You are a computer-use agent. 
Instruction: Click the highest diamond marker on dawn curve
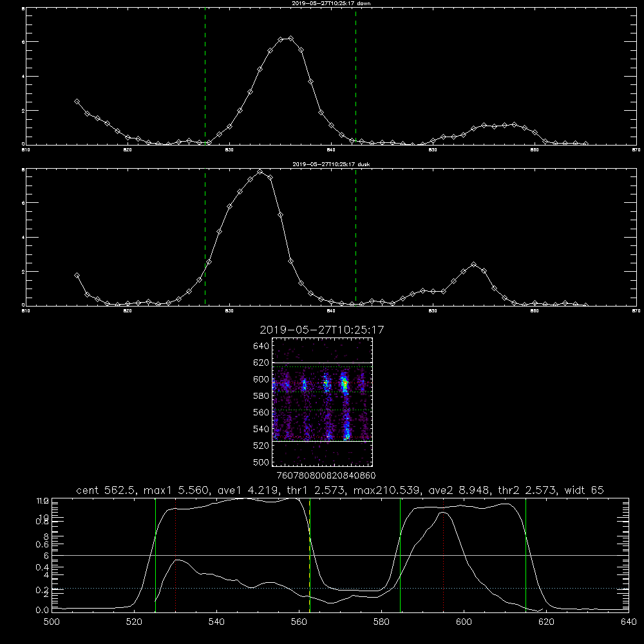coord(291,38)
